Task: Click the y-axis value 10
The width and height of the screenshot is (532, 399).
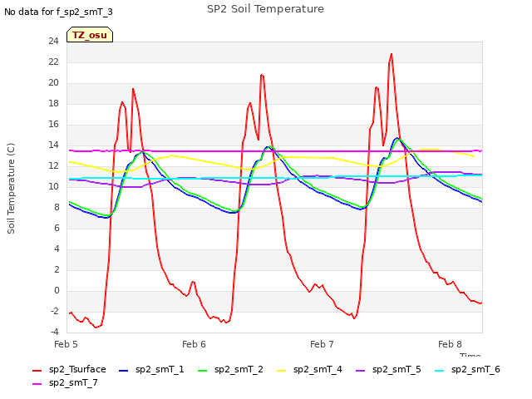Action: coord(53,186)
